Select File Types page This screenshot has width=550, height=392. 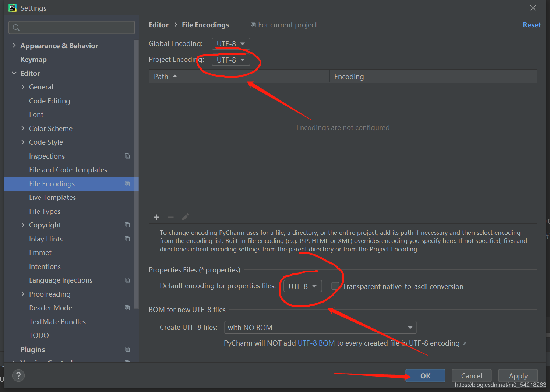[45, 211]
